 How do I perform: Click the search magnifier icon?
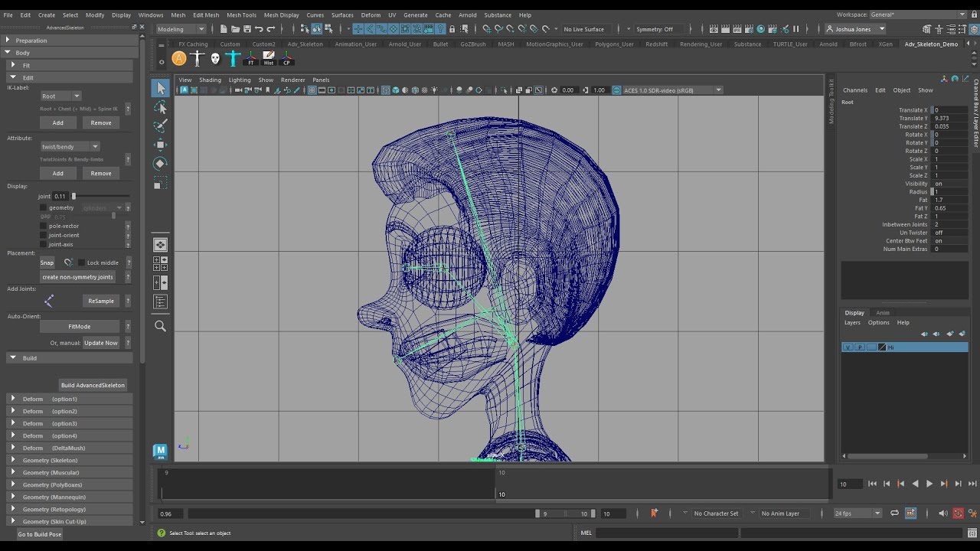[160, 326]
